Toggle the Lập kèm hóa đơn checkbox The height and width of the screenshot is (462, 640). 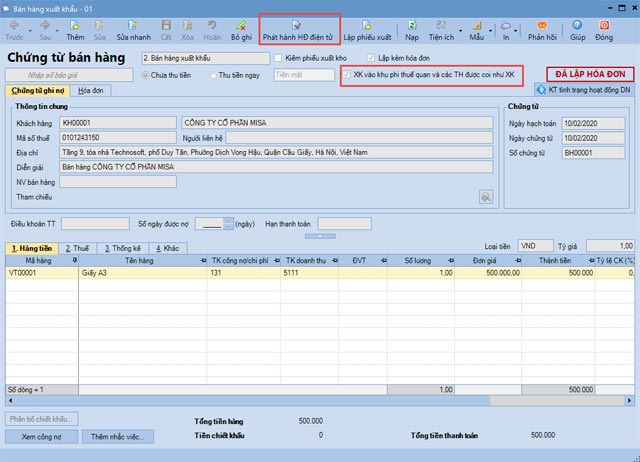pos(371,58)
